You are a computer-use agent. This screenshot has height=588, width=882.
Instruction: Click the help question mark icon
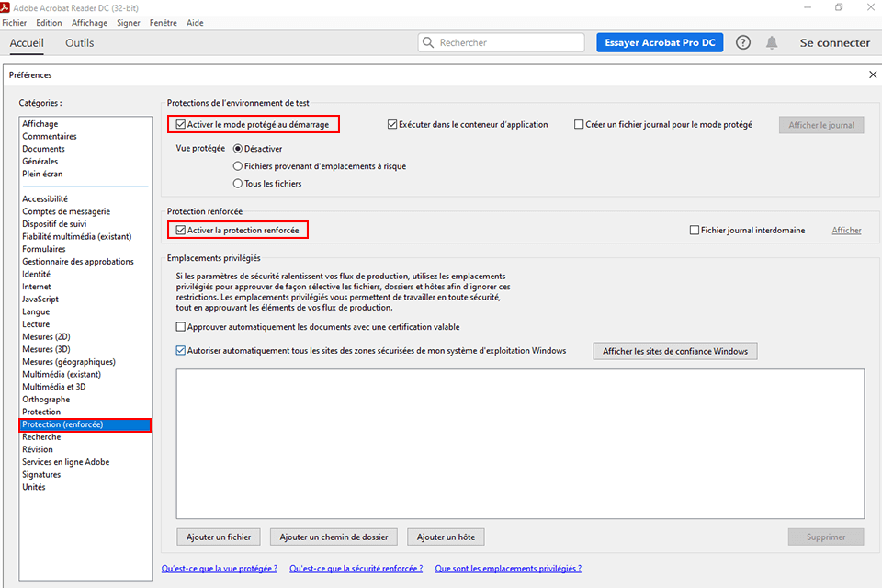pos(742,43)
